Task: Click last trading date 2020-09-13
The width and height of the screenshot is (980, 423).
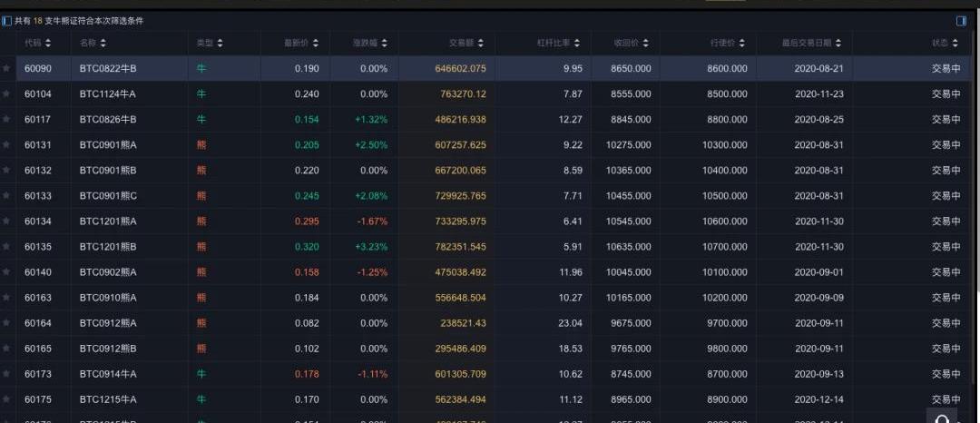Action: (819, 374)
